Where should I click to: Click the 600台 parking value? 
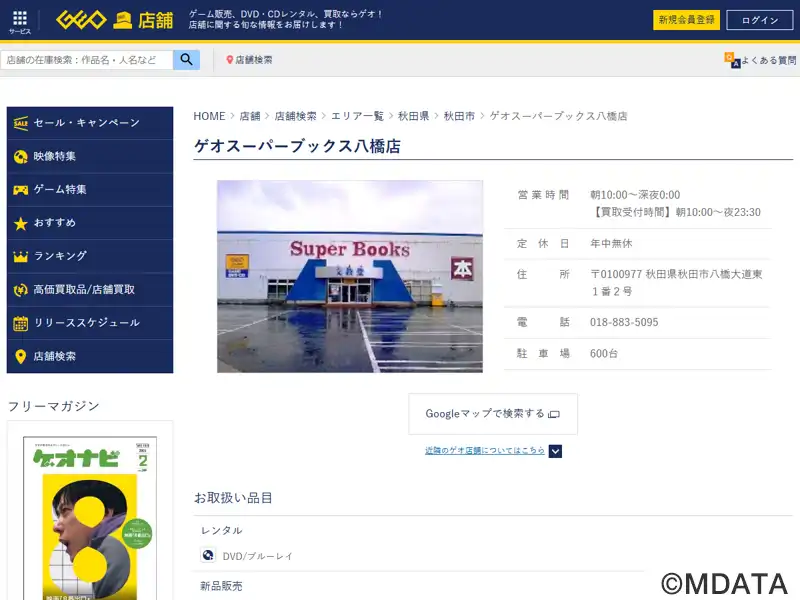pos(604,354)
